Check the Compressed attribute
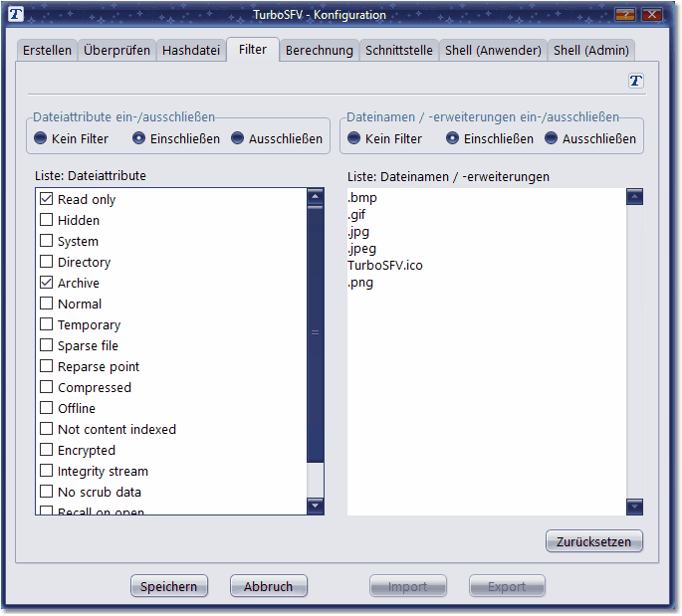 pyautogui.click(x=46, y=387)
